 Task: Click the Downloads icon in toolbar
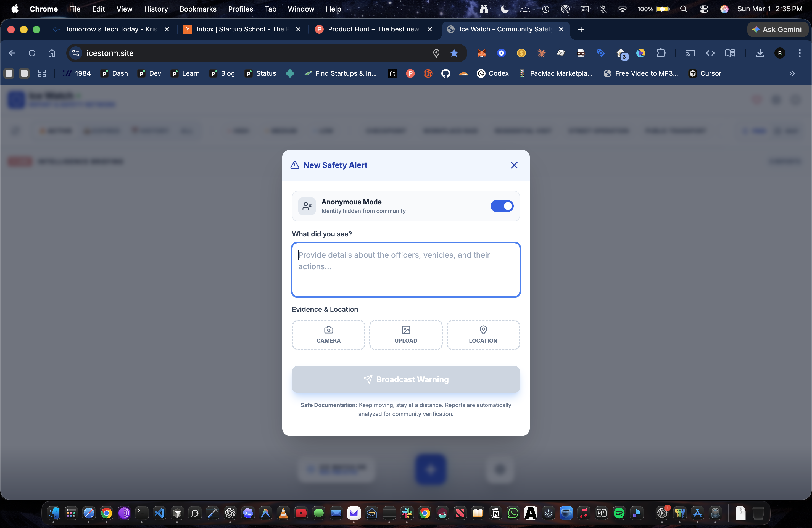[760, 53]
